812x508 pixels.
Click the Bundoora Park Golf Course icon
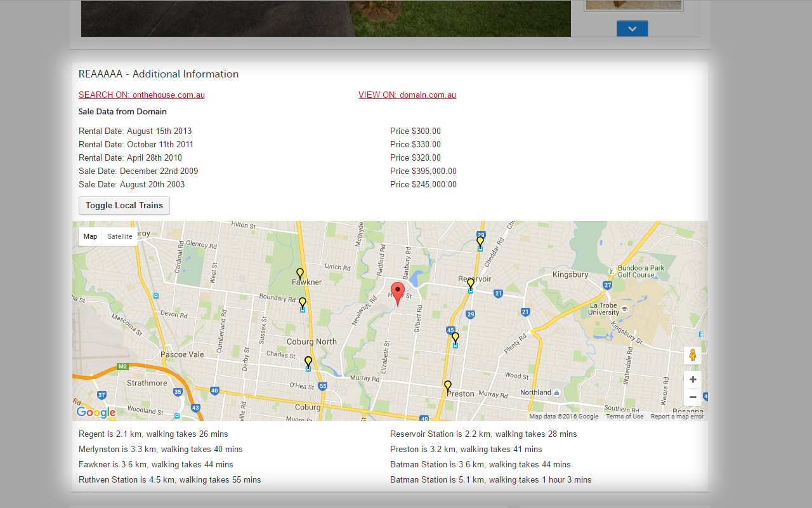612,271
